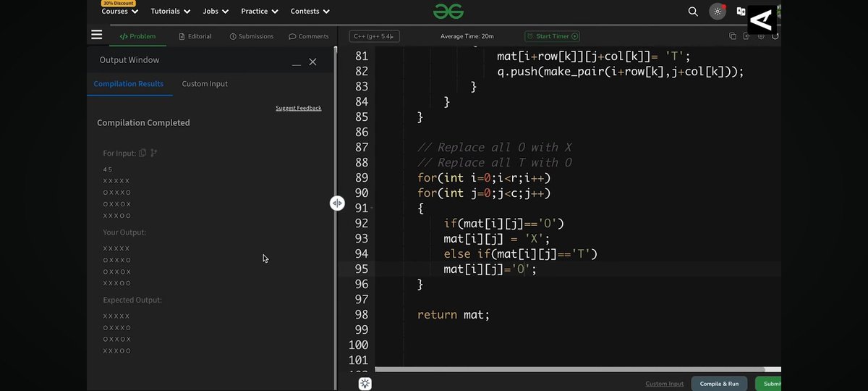Close the Output Window

(x=312, y=62)
